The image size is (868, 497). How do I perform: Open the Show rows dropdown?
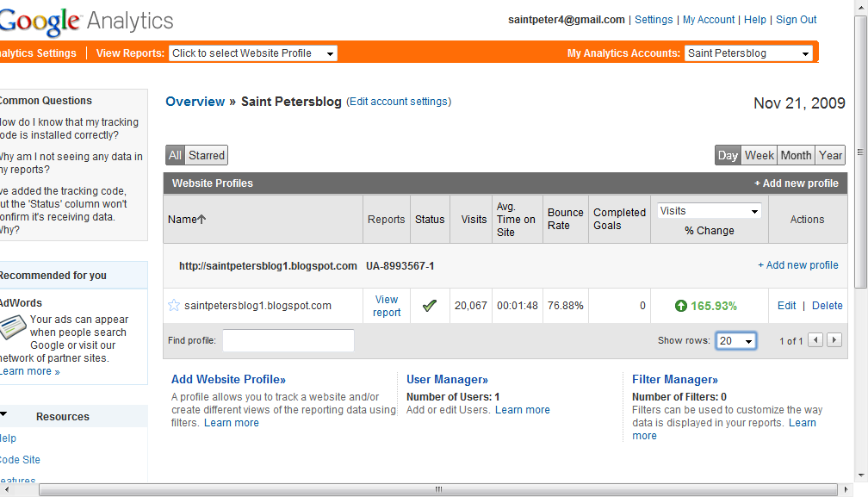point(735,341)
